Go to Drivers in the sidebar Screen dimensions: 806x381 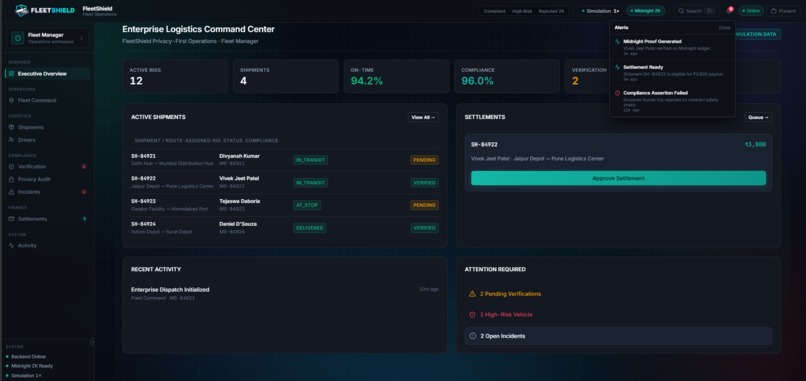(x=48, y=140)
